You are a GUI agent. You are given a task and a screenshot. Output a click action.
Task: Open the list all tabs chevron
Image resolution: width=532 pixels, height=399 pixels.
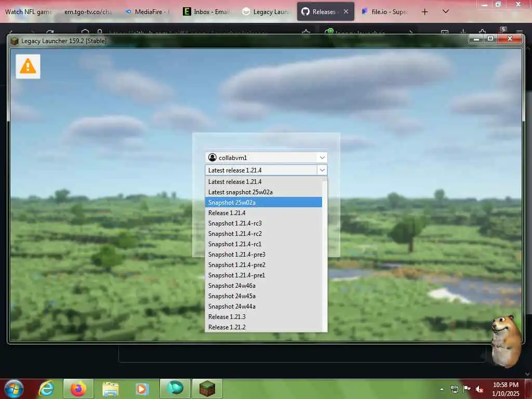[446, 11]
